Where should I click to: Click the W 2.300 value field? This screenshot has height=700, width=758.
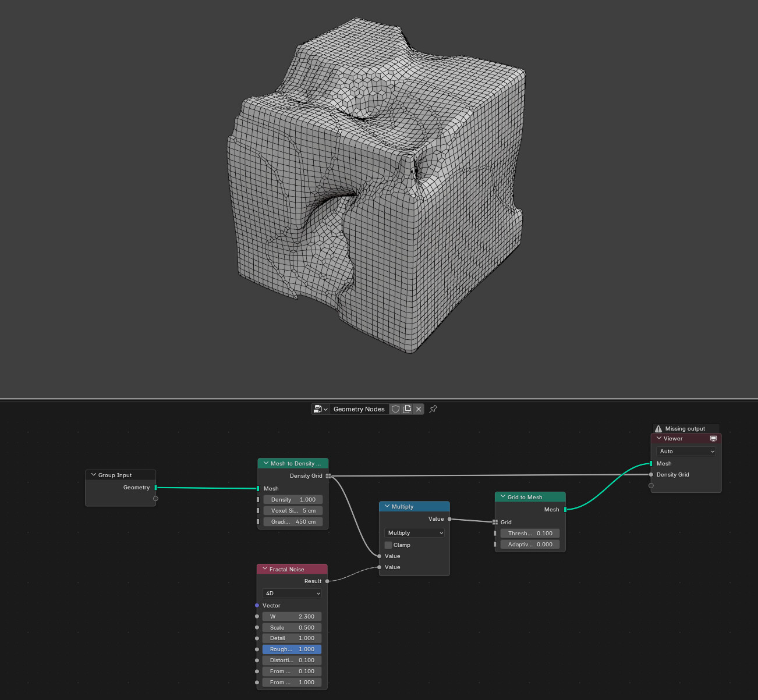click(x=292, y=617)
